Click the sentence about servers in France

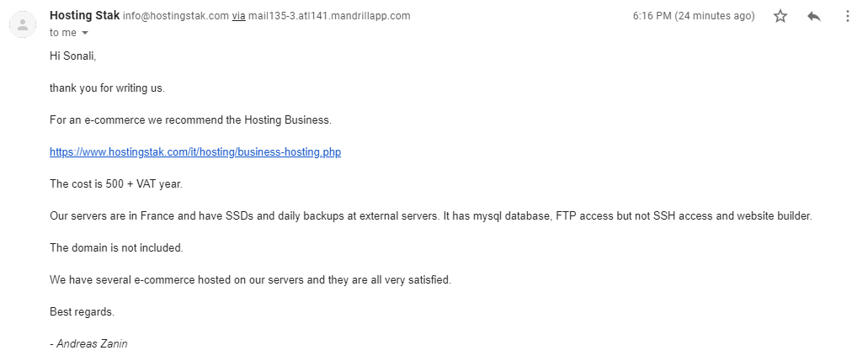coord(431,216)
